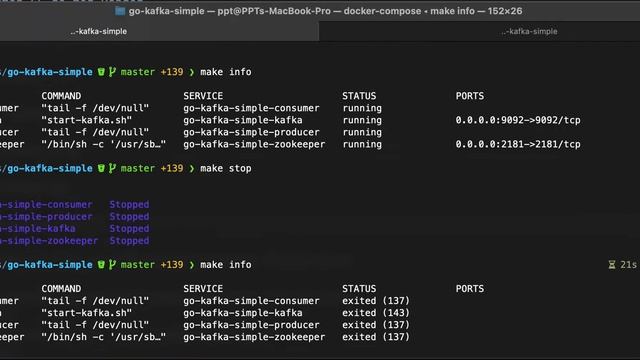Click the running status for go-kafka-simple-kafka
The height and width of the screenshot is (360, 640).
[x=362, y=120]
